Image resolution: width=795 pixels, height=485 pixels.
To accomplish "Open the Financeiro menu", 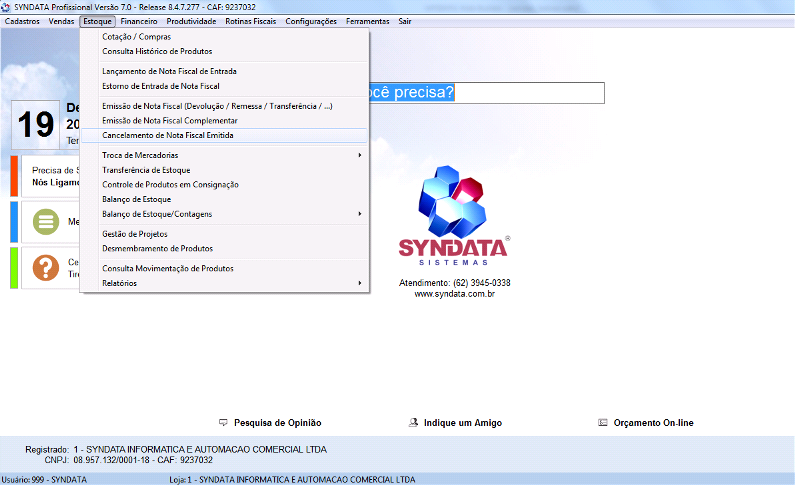I will [139, 21].
